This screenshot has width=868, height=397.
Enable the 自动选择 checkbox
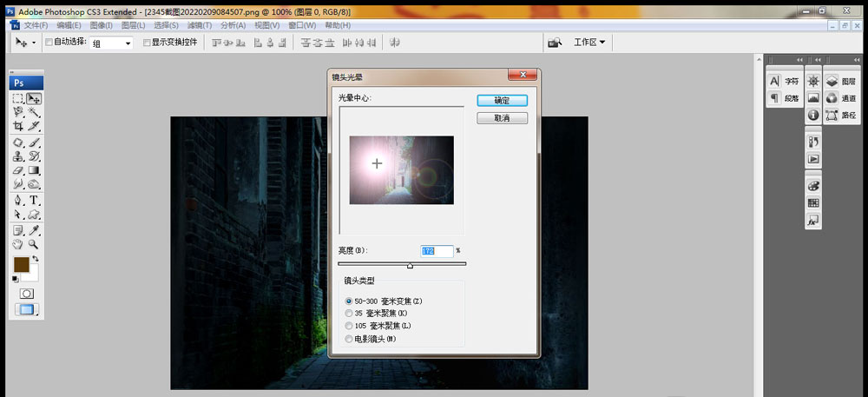click(49, 42)
